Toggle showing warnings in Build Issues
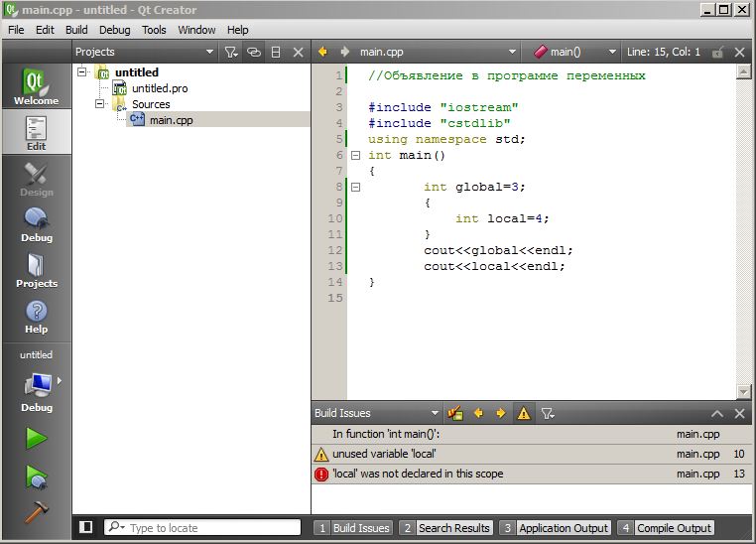This screenshot has height=544, width=756. (x=524, y=413)
